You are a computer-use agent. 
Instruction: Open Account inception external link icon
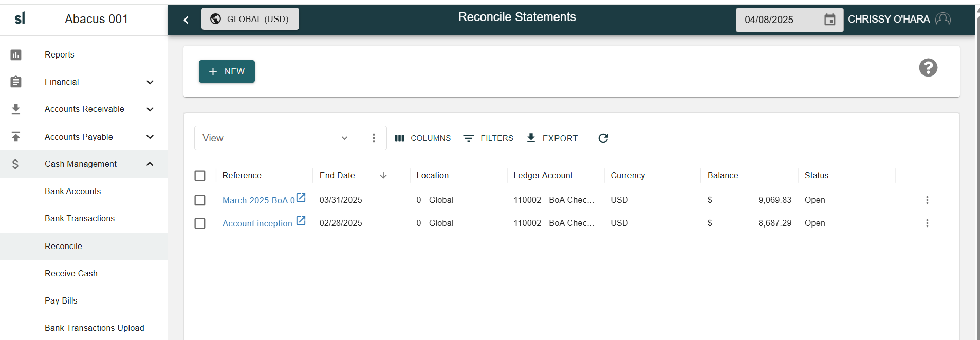point(301,221)
